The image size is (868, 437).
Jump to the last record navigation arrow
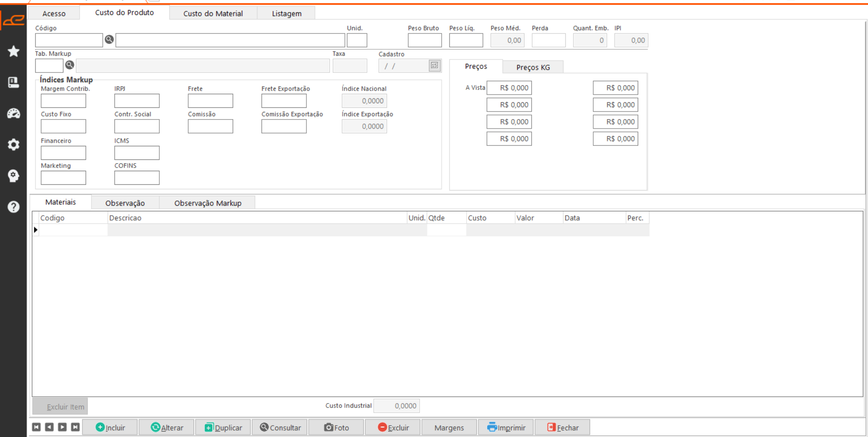pyautogui.click(x=75, y=427)
